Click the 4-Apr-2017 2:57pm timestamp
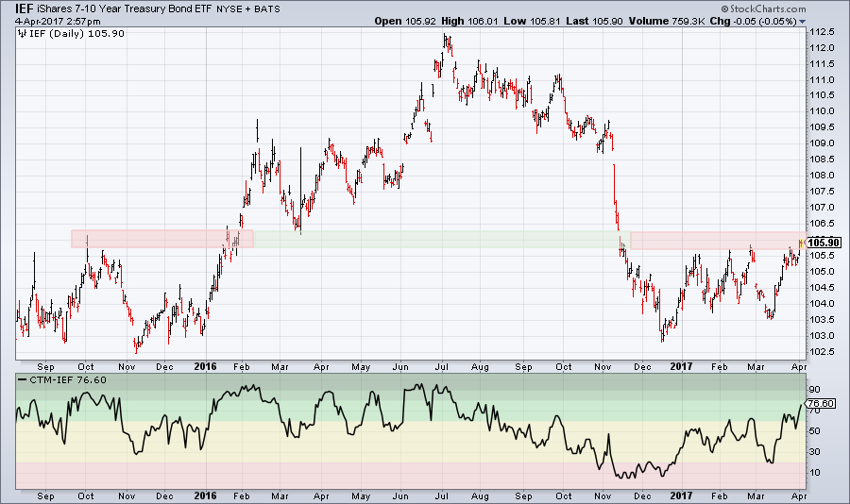This screenshot has width=850, height=504. tap(58, 22)
